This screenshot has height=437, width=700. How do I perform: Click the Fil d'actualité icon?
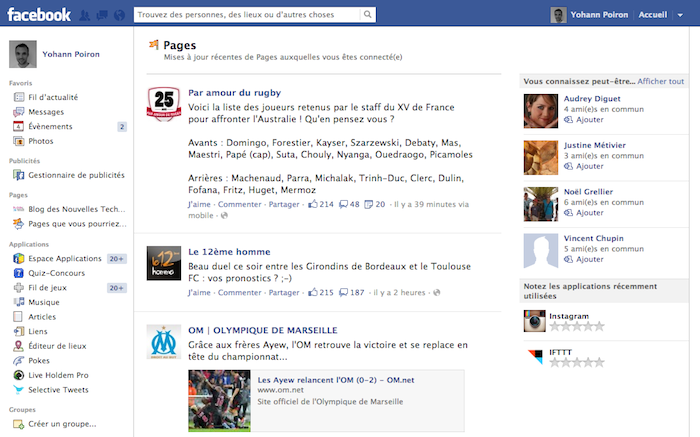(x=19, y=97)
